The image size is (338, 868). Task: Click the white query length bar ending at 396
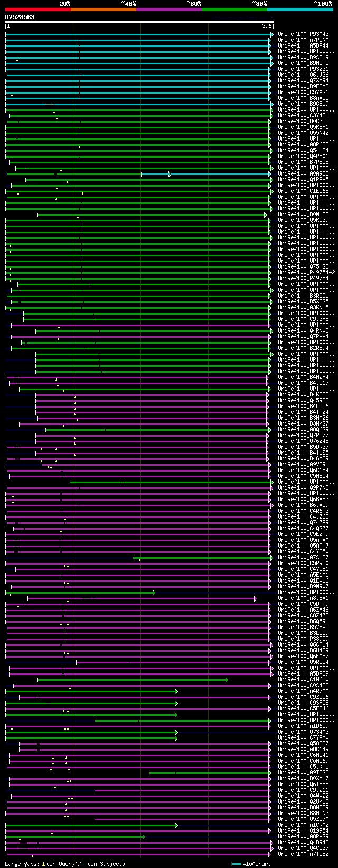tap(139, 22)
